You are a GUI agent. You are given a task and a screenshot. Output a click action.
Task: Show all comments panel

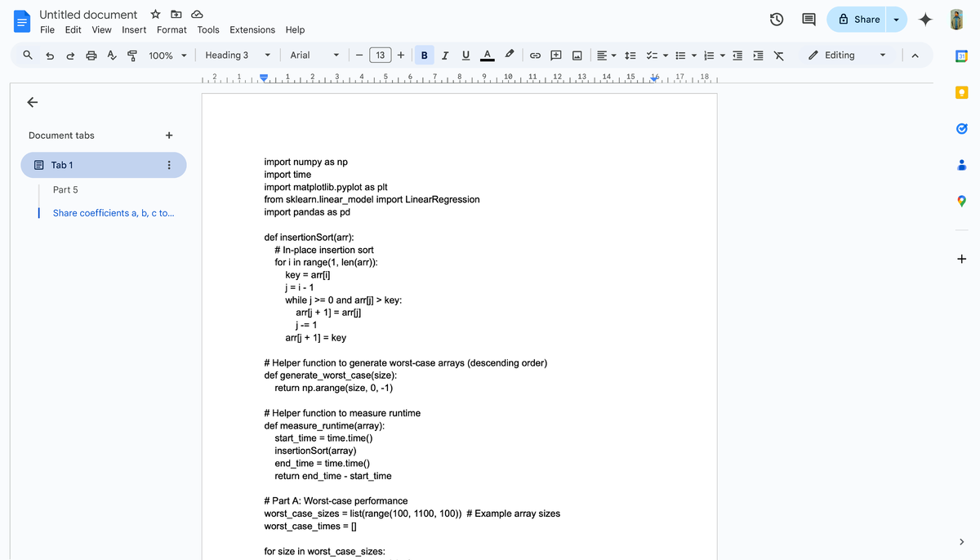pyautogui.click(x=808, y=20)
